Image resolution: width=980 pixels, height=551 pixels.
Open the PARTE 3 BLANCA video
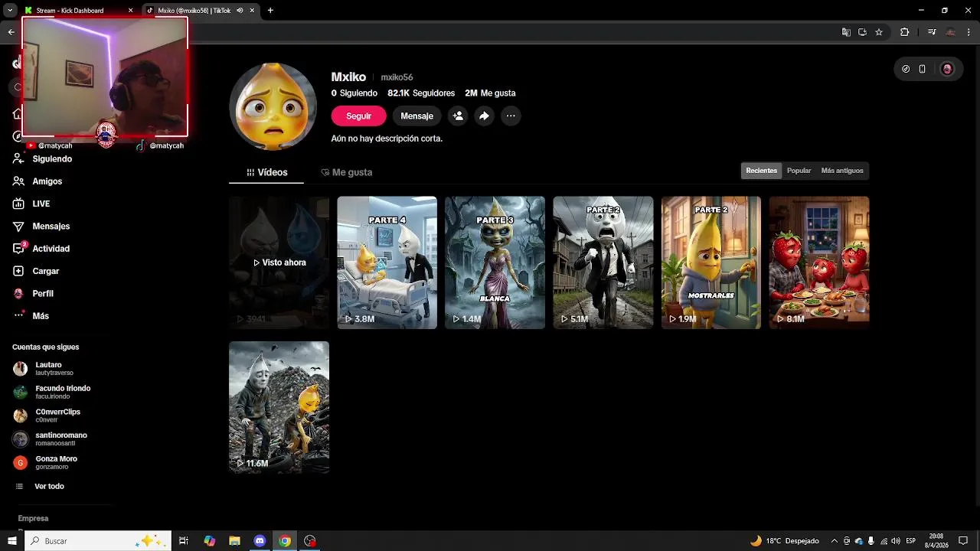(x=495, y=262)
